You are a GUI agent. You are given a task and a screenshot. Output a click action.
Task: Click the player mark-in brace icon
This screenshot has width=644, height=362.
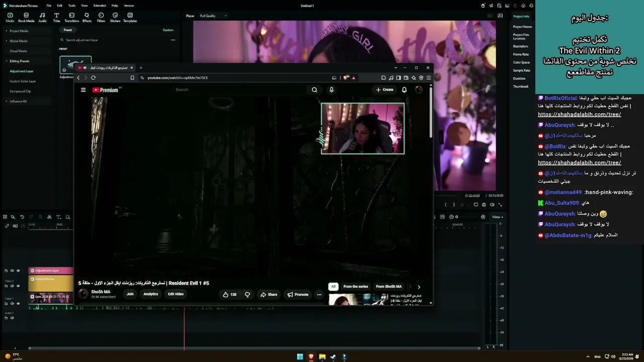[446, 205]
